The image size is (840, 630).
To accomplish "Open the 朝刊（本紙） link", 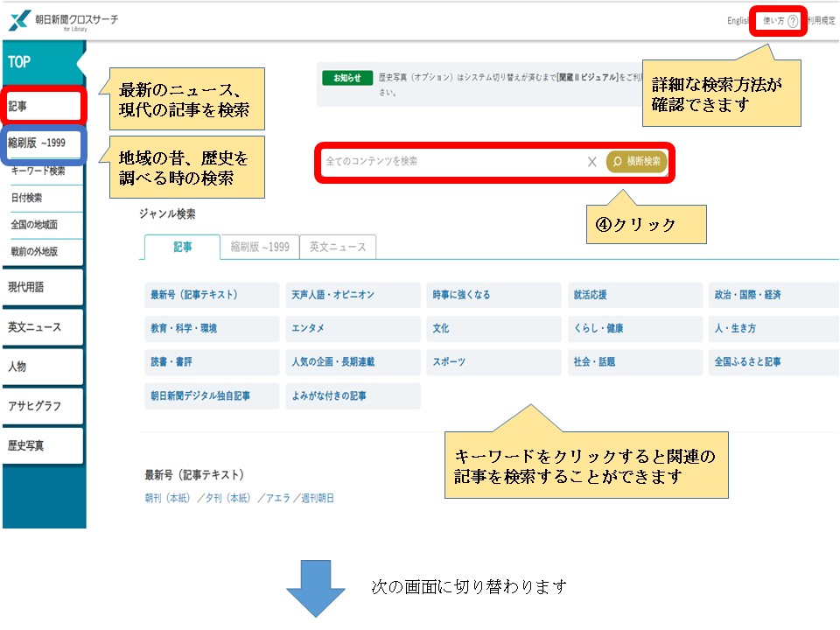I will click(x=168, y=498).
